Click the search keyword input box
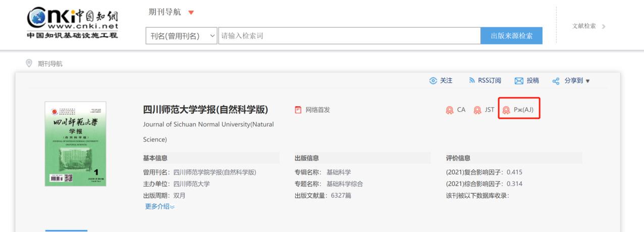 coord(349,36)
